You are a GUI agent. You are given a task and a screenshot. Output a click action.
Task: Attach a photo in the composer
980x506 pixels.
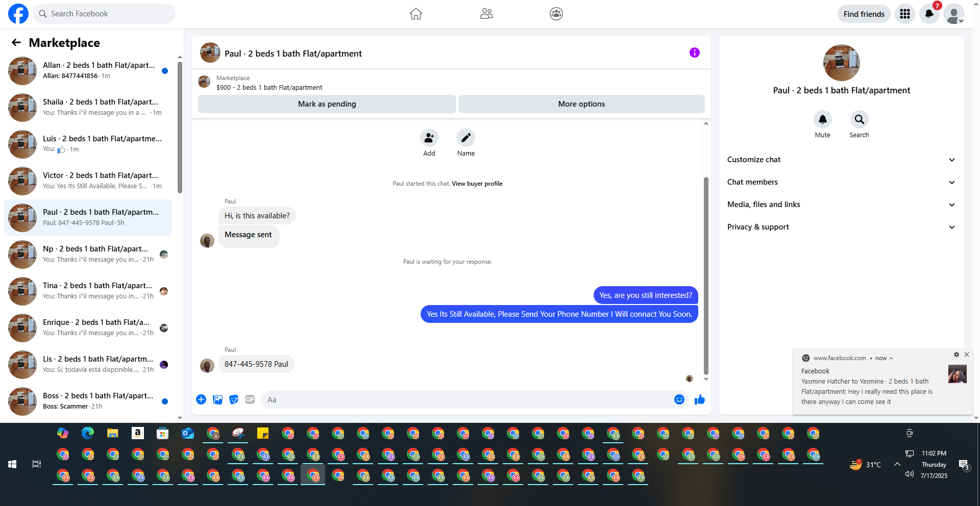click(218, 399)
